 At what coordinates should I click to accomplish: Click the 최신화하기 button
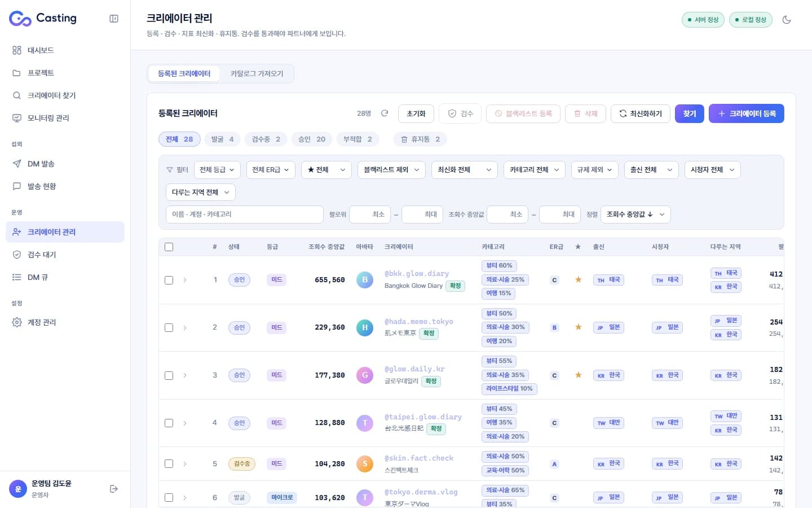[641, 113]
